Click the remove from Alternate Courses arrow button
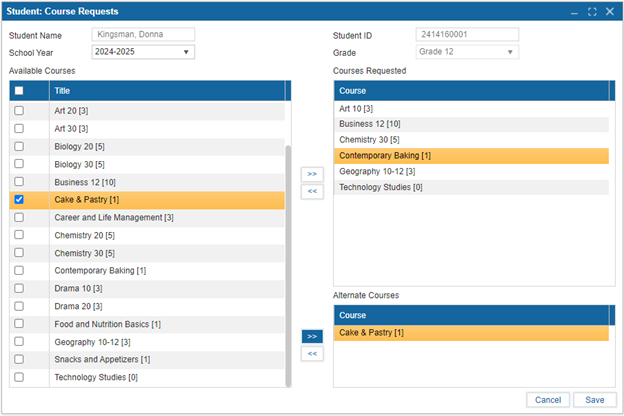Screen dimensions: 624x416 pos(312,353)
